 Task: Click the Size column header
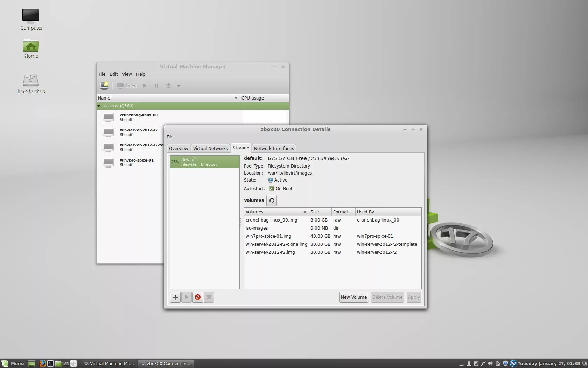click(x=320, y=212)
